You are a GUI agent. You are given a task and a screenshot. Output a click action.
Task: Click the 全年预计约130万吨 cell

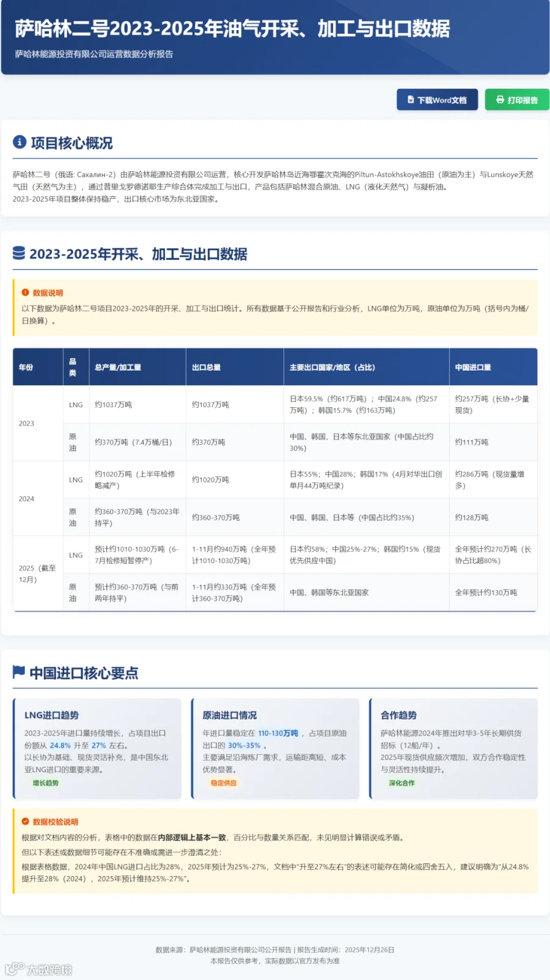point(493,592)
